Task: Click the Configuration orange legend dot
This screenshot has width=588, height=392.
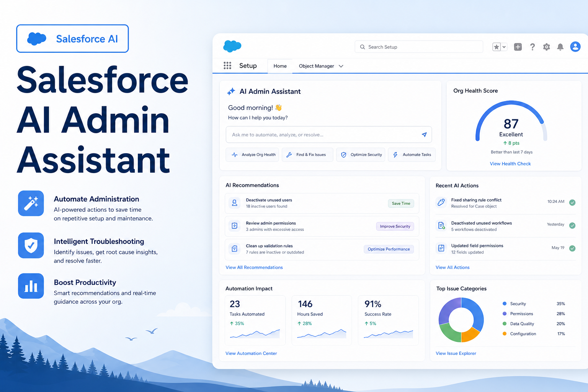Action: click(505, 334)
